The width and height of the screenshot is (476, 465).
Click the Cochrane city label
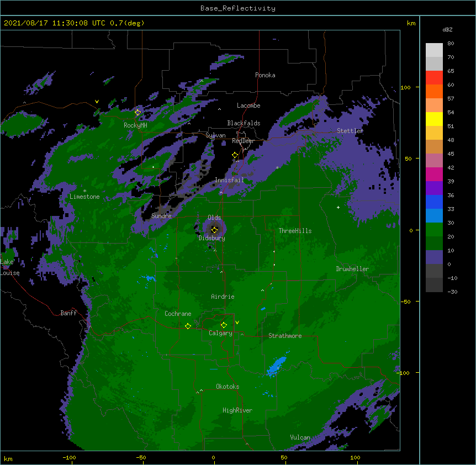coord(178,314)
